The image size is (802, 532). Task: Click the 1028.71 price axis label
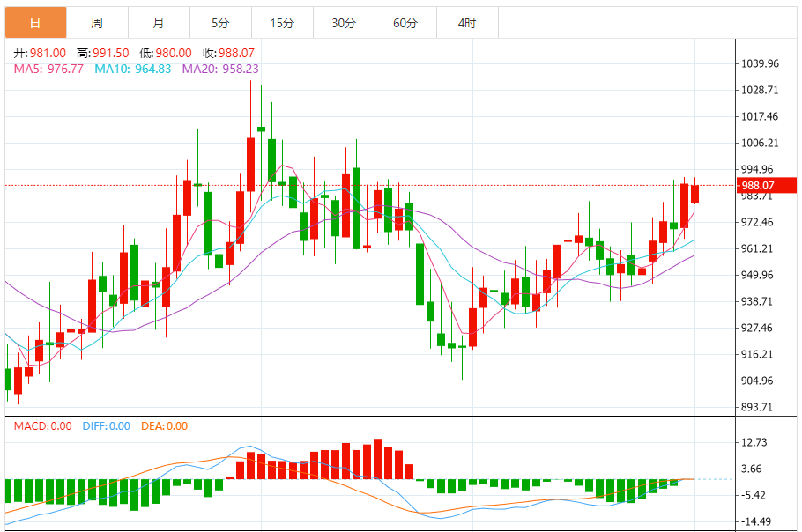tap(760, 90)
